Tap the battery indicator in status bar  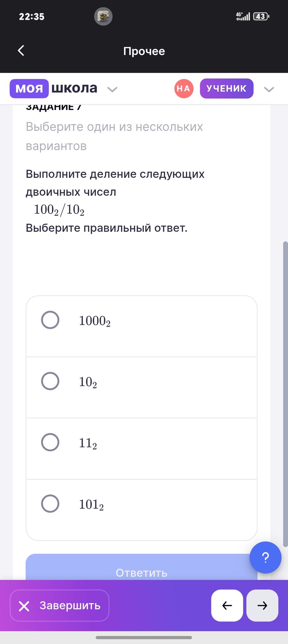(x=261, y=16)
